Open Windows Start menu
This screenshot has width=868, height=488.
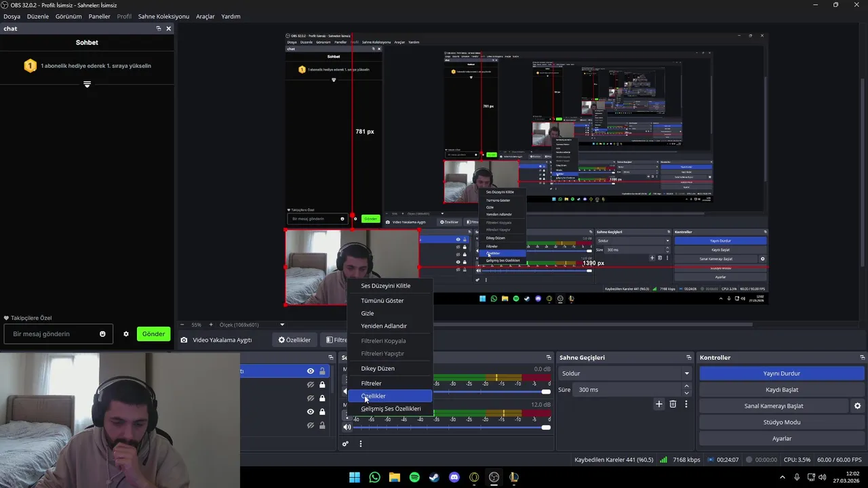(x=355, y=477)
